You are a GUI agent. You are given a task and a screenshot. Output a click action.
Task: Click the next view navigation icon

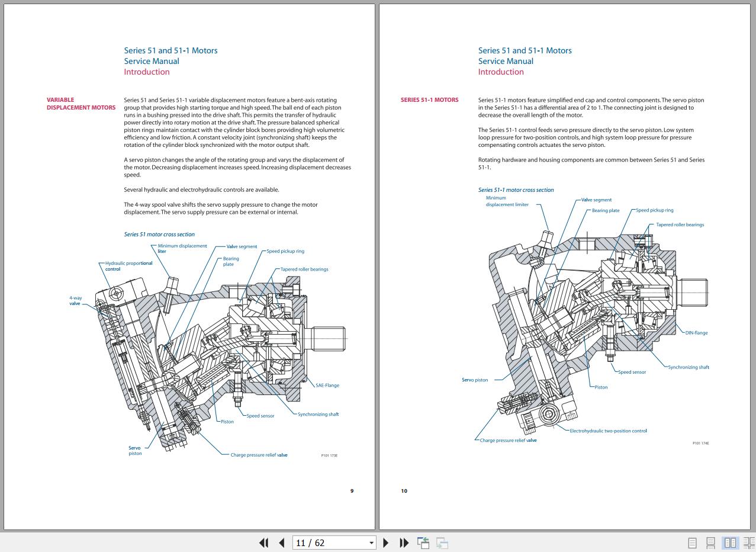coord(442,543)
